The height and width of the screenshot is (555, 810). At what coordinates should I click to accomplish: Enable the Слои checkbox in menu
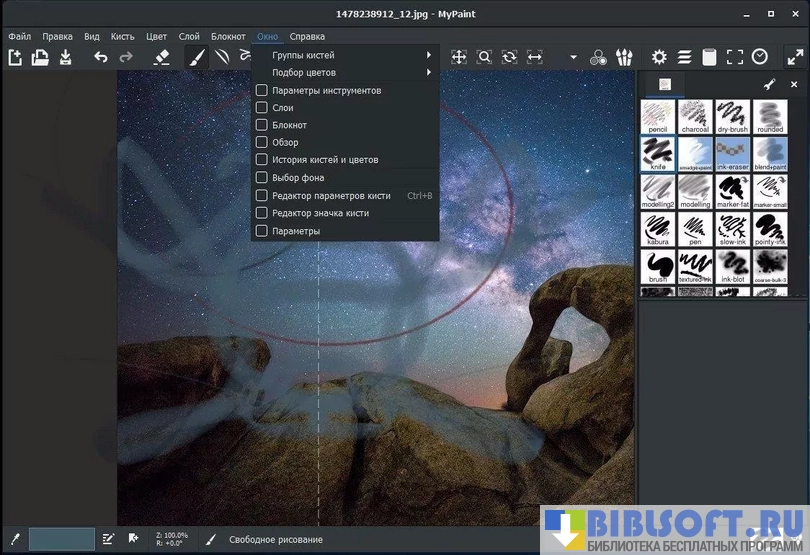[x=262, y=108]
